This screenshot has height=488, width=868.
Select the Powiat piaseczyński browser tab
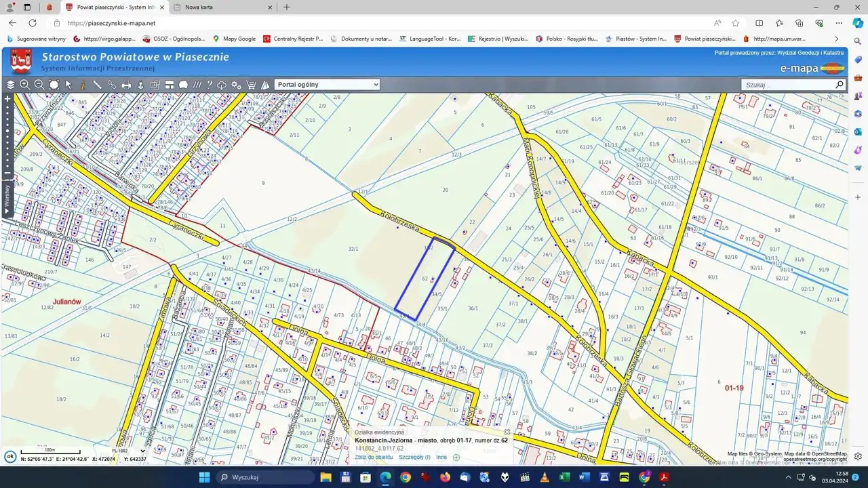(115, 7)
